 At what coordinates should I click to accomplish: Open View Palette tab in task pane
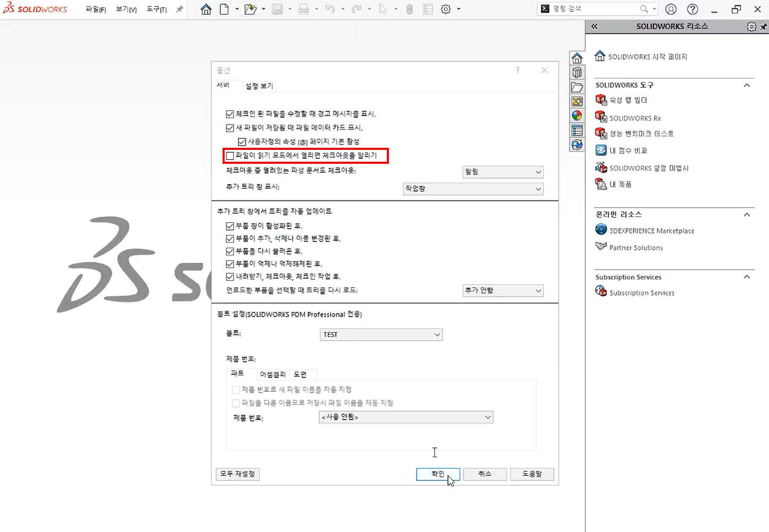click(577, 101)
